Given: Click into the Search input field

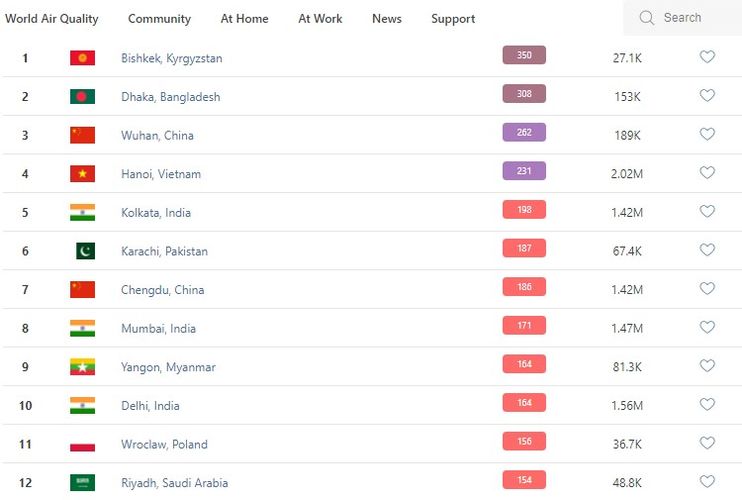Looking at the screenshot, I should click(692, 18).
